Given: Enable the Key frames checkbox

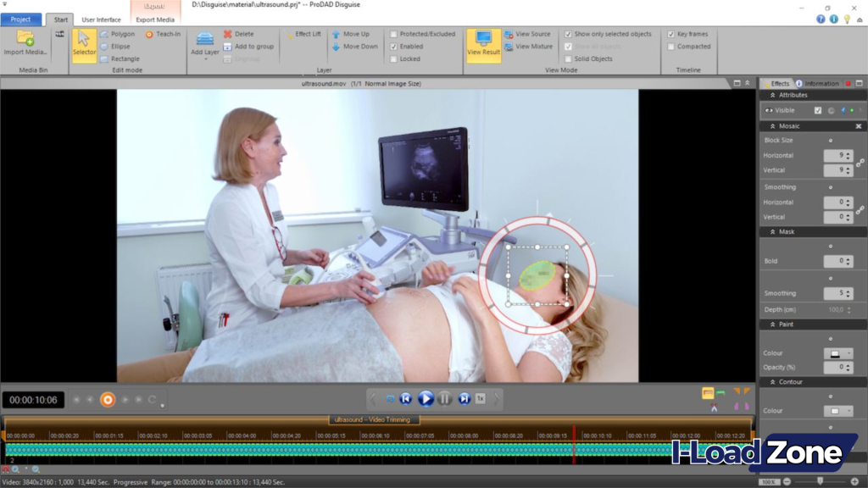Looking at the screenshot, I should pos(670,34).
